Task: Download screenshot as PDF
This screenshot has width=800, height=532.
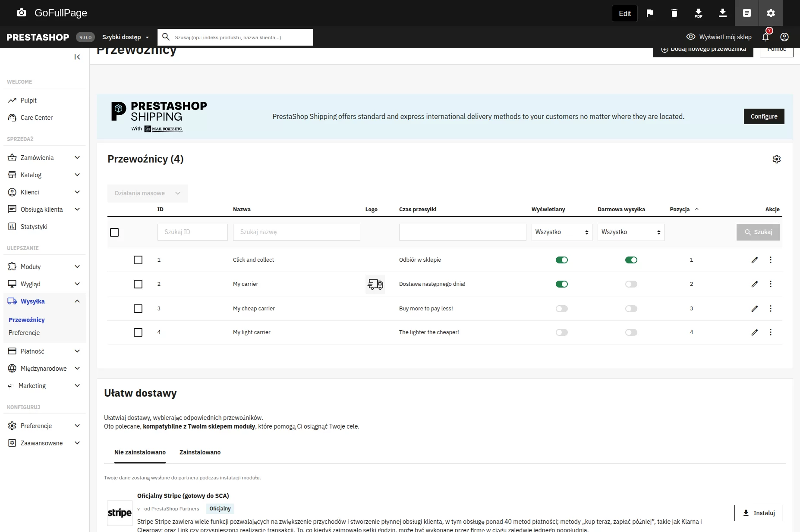Action: 698,13
